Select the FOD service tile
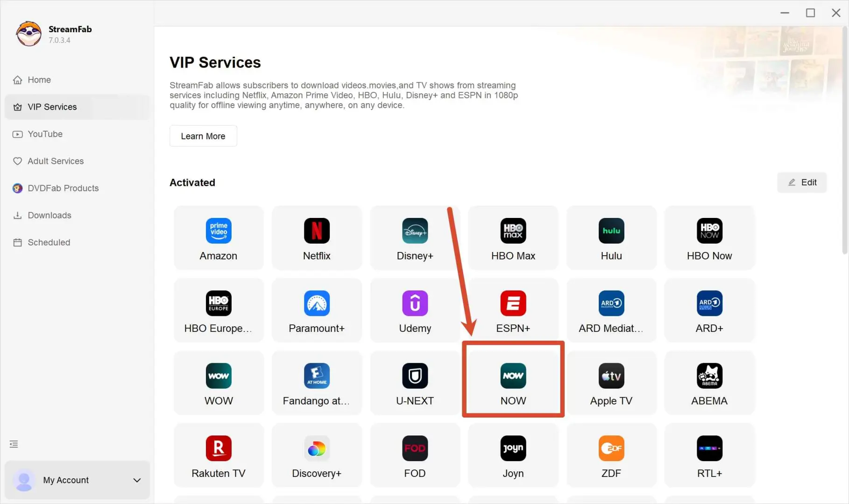Screen dimensions: 849x504 (x=415, y=455)
